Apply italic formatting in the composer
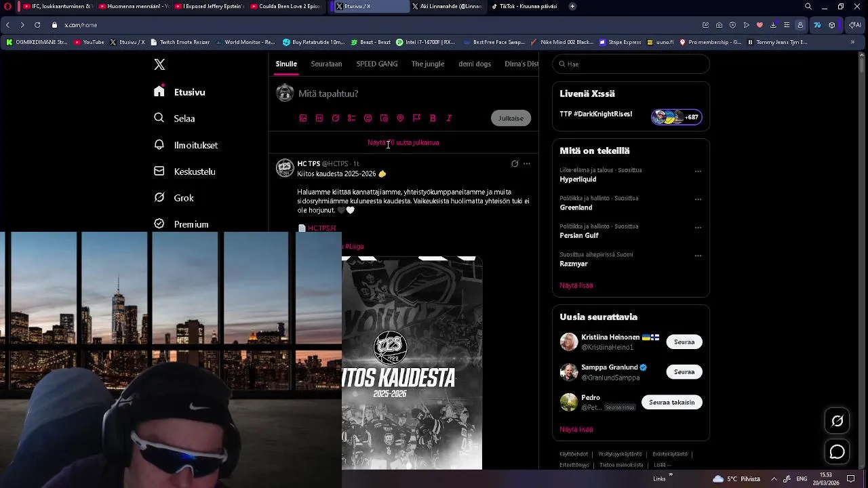Image resolution: width=868 pixels, height=488 pixels. pos(449,118)
